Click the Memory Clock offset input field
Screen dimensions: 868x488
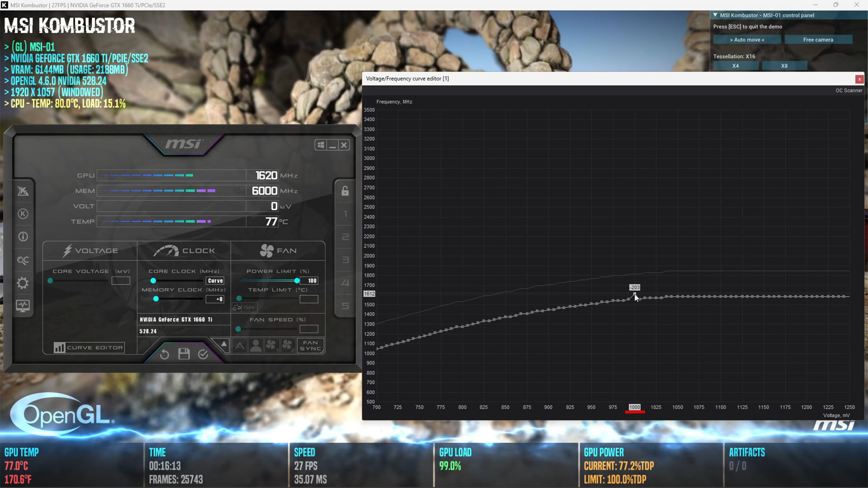coord(215,299)
